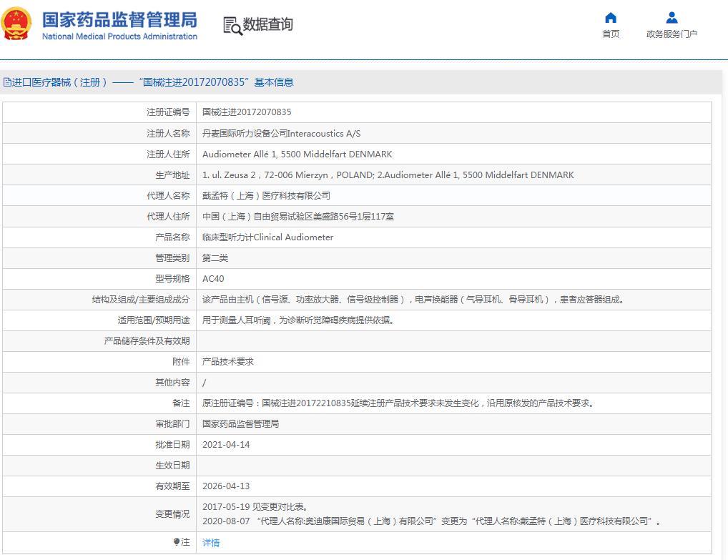This screenshot has height=560, width=728.
Task: Select structure composition 该产品由主机 text
Action: click(x=415, y=299)
